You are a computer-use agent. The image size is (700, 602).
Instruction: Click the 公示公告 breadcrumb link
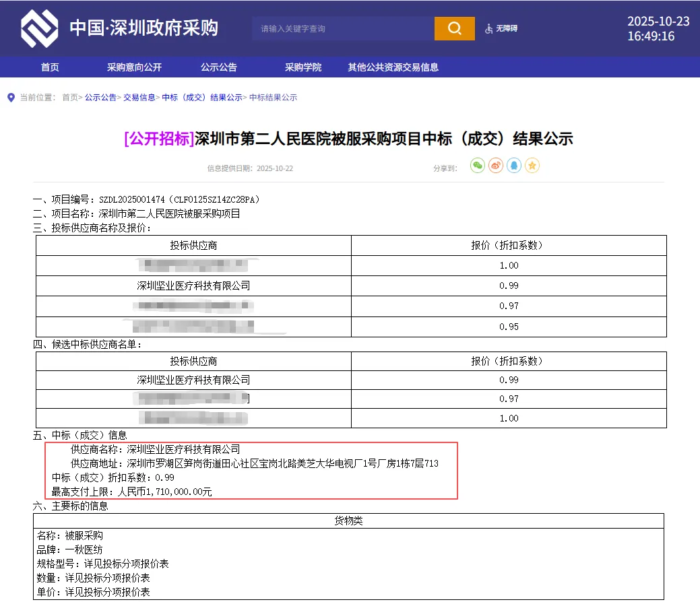pos(100,98)
